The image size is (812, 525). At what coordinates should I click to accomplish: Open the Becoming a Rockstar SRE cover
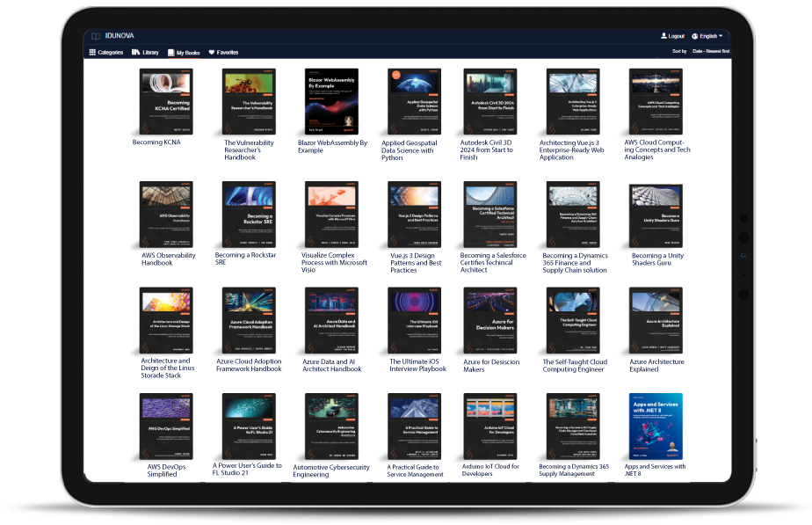[249, 215]
